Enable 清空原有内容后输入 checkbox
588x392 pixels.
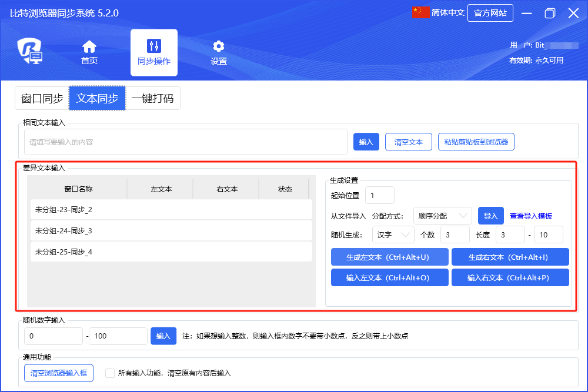click(109, 373)
